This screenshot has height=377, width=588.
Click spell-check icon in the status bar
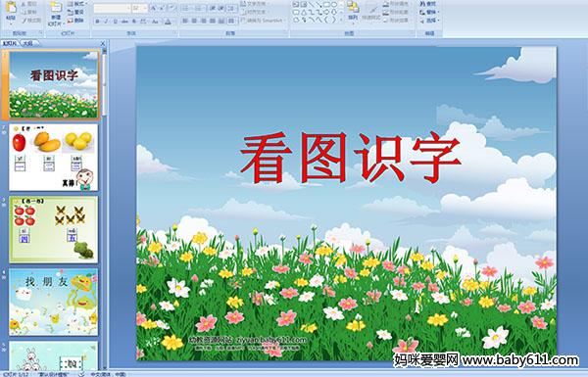click(80, 374)
